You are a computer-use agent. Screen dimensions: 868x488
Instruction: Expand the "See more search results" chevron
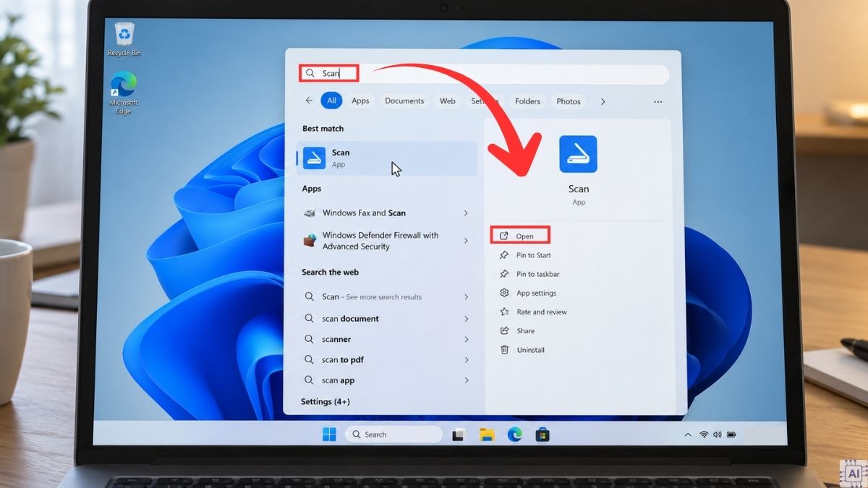pos(466,297)
